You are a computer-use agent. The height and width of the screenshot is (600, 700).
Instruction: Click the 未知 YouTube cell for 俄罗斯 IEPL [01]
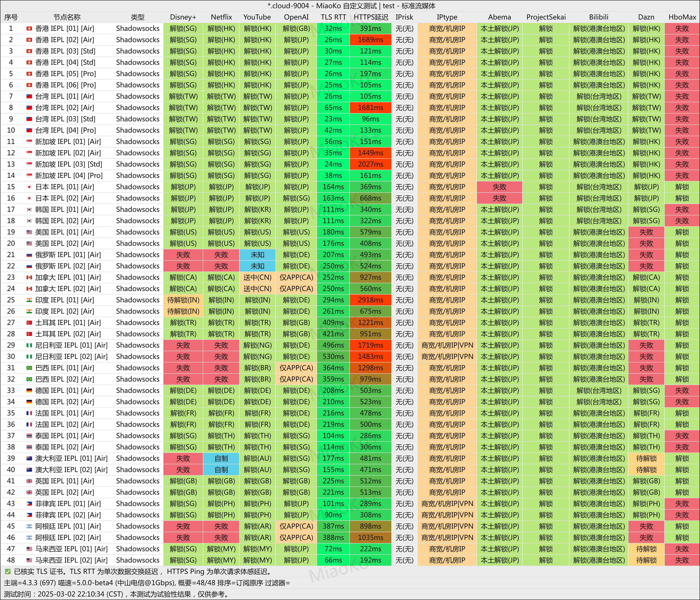pos(257,255)
